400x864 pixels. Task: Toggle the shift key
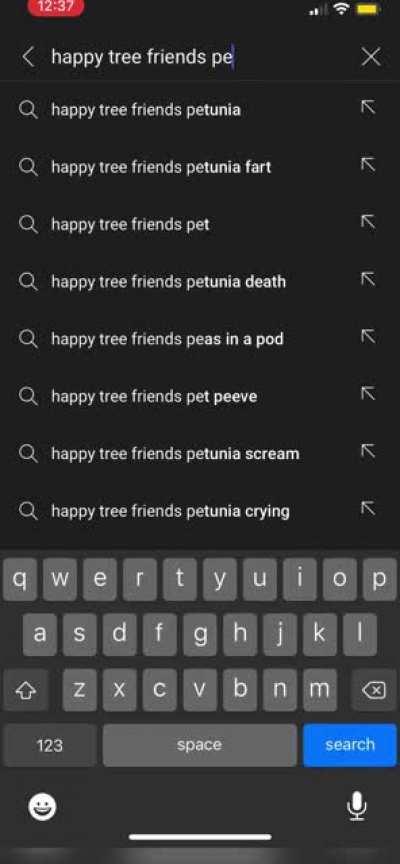[x=25, y=689]
